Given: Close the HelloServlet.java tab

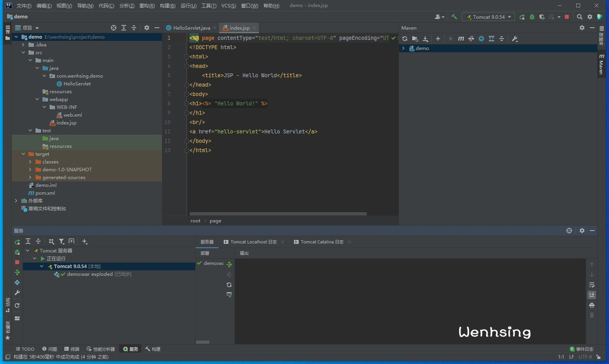Looking at the screenshot, I should (215, 28).
